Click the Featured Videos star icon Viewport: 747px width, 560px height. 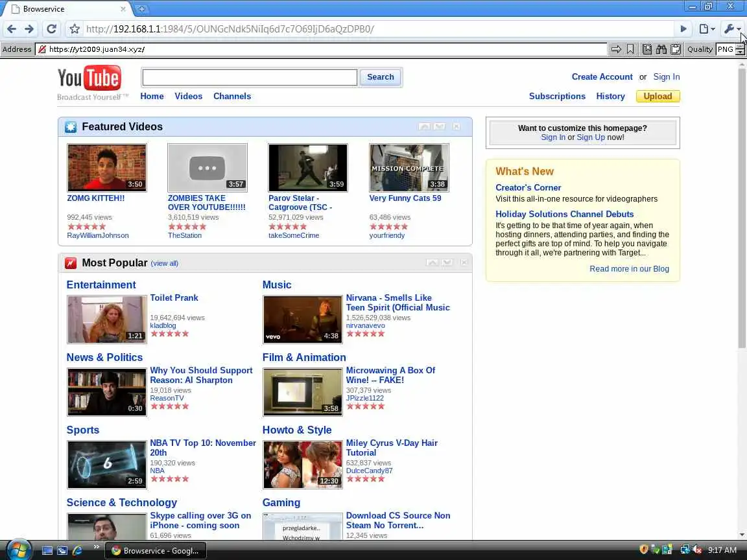71,127
